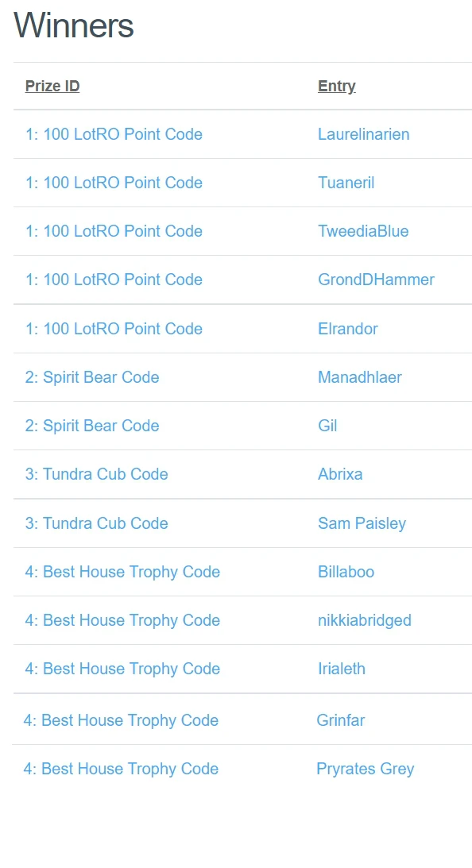Open Abrixa entry link
472x868 pixels.
[340, 474]
